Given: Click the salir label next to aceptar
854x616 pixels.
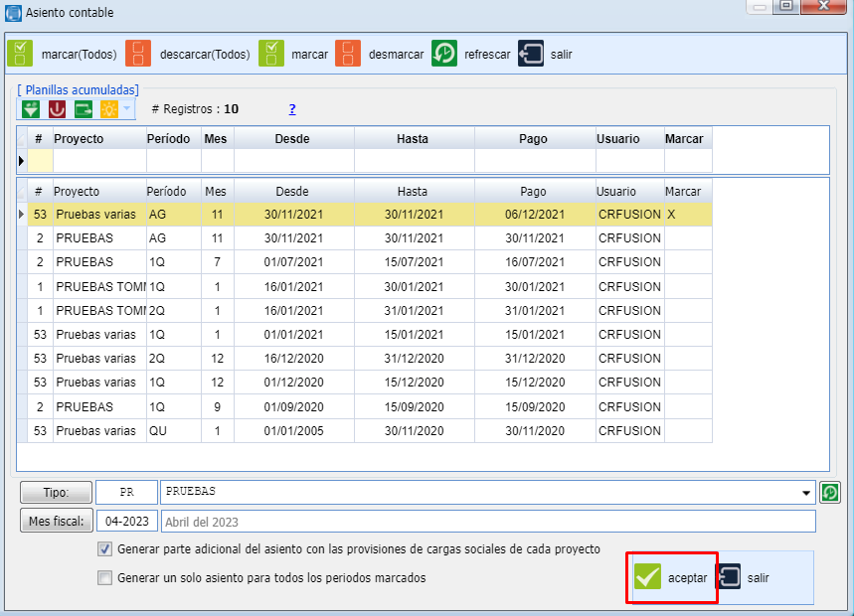Looking at the screenshot, I should coord(758,578).
